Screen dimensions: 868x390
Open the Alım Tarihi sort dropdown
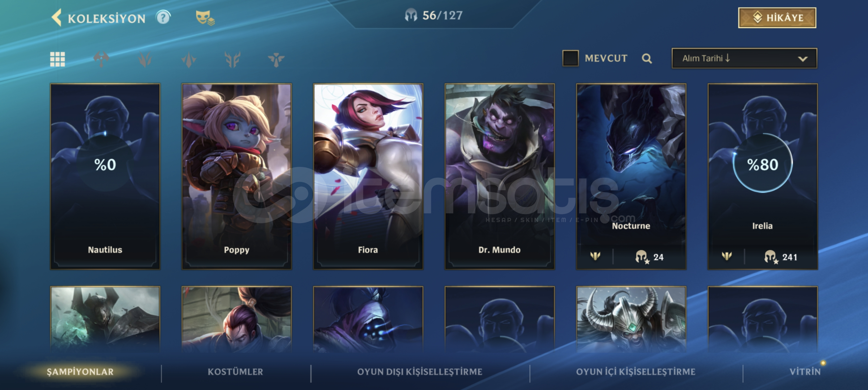(x=744, y=58)
